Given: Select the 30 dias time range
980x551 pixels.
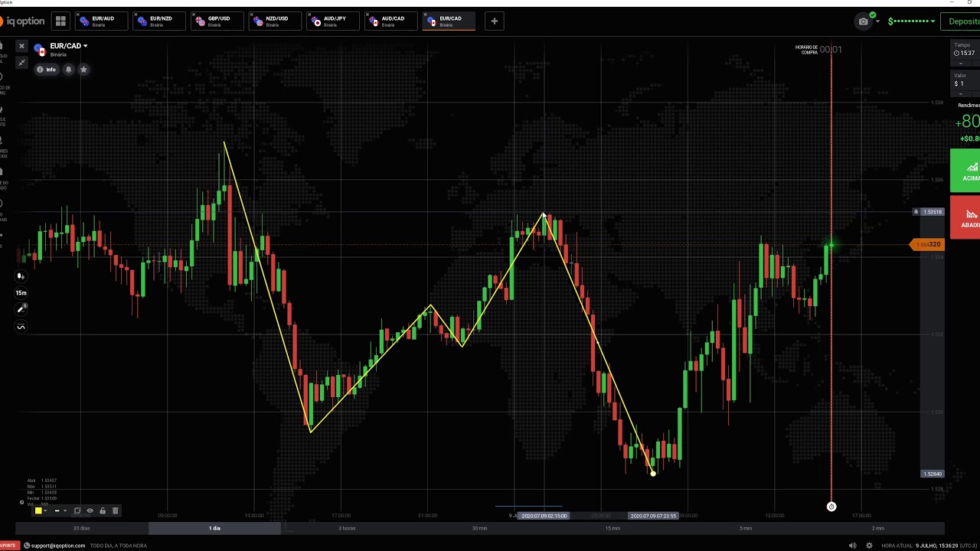Looking at the screenshot, I should pyautogui.click(x=81, y=528).
